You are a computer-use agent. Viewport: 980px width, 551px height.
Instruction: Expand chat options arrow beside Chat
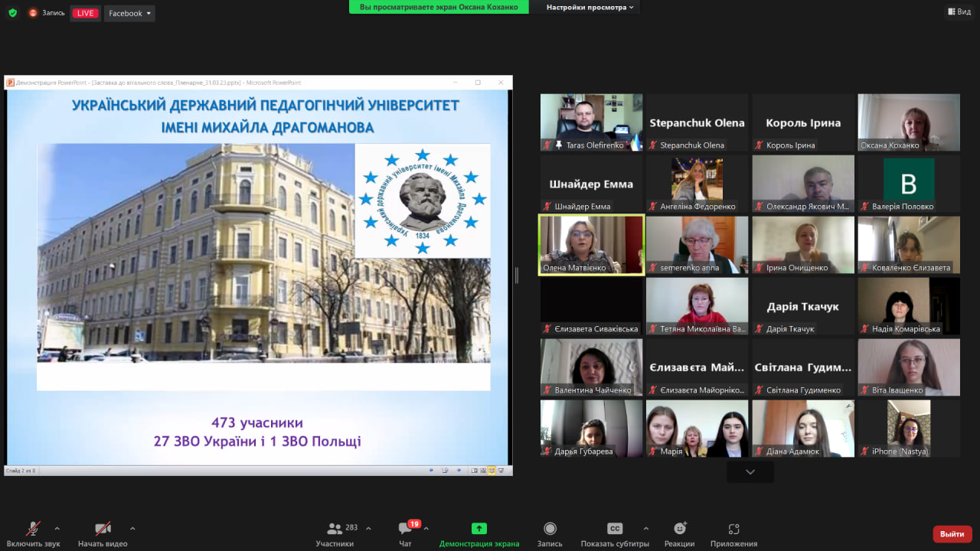[426, 528]
